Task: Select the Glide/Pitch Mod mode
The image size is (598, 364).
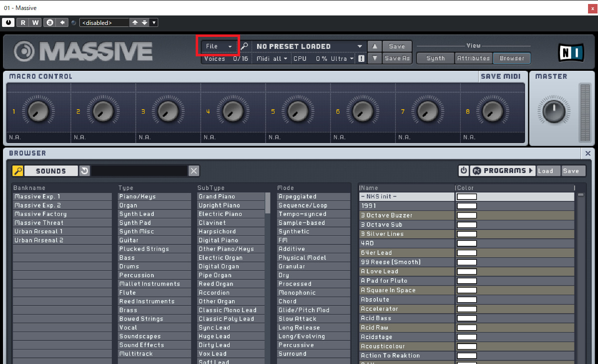Action: (313, 310)
